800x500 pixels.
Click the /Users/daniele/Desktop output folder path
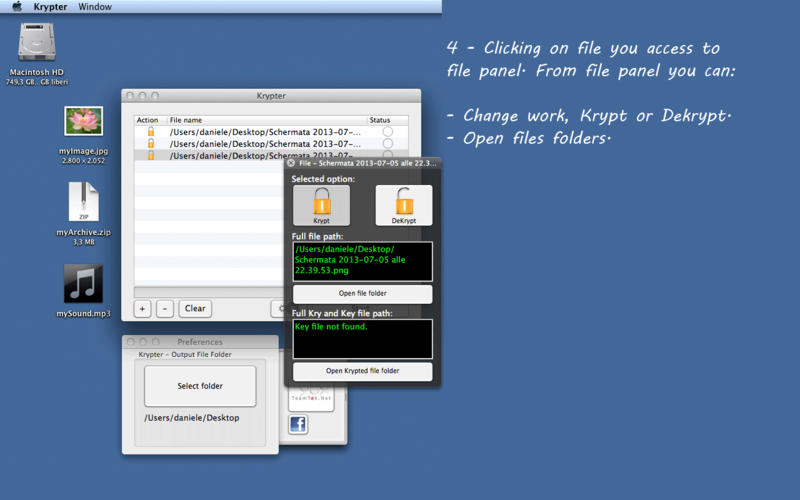pyautogui.click(x=192, y=417)
